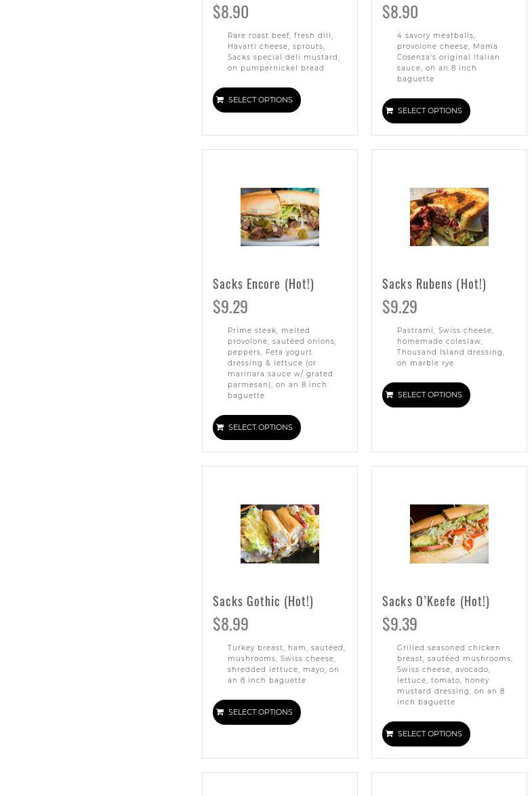Image resolution: width=532 pixels, height=796 pixels.
Task: Open the Sacks Gothic (Hot!) title link
Action: coord(263,601)
